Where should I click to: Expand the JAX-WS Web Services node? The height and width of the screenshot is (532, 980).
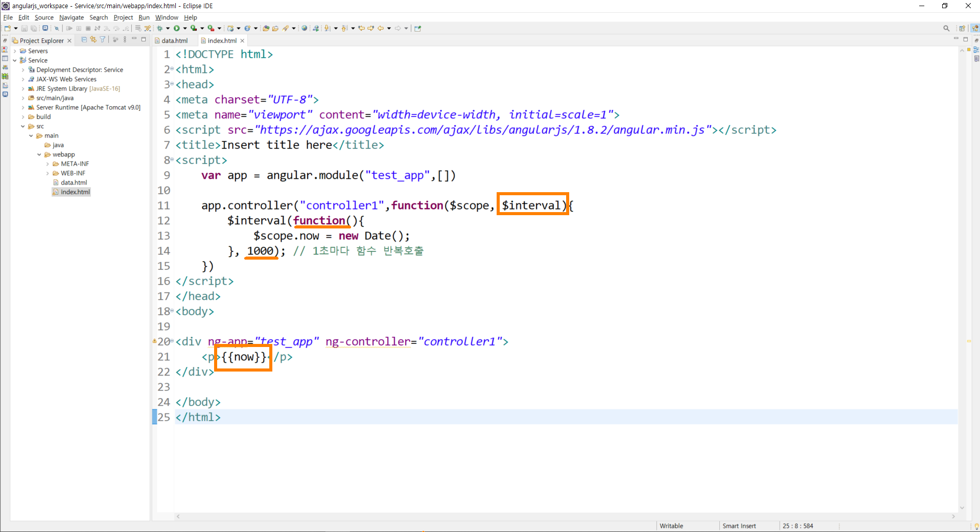tap(23, 79)
